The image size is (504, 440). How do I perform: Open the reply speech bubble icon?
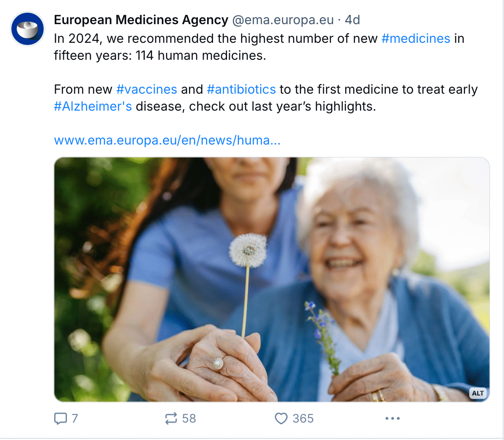tap(61, 418)
